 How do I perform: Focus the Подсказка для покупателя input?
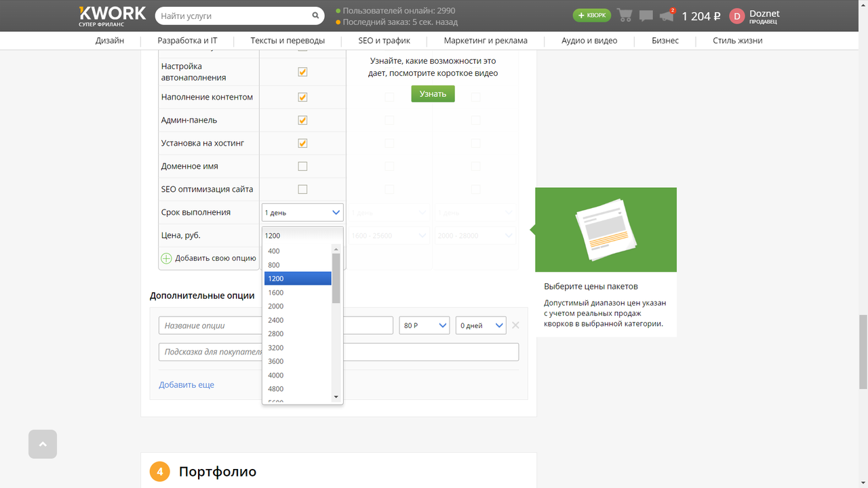(x=338, y=352)
